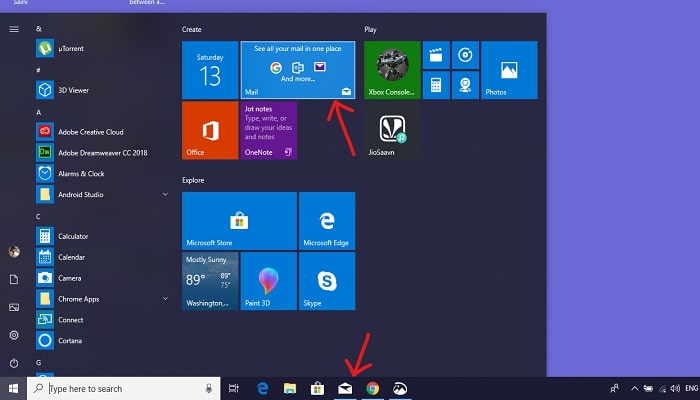Image resolution: width=700 pixels, height=400 pixels.
Task: Launch Cortana from the app list
Action: 103,341
